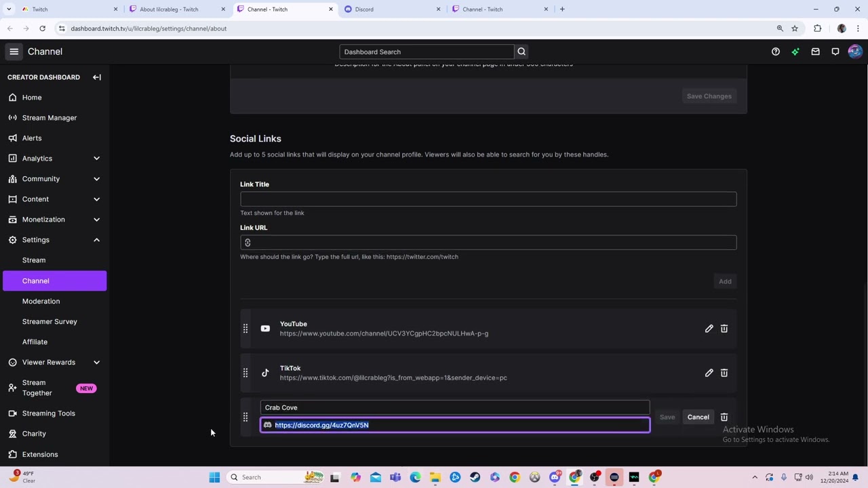
Task: Click the Dashboard Search magnifier button
Action: pyautogui.click(x=521, y=52)
